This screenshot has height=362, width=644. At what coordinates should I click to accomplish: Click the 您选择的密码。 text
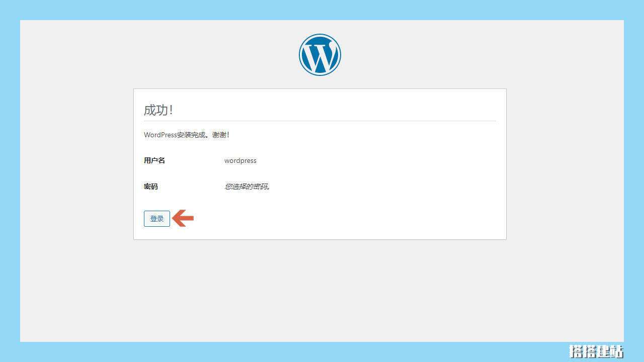[x=248, y=187]
